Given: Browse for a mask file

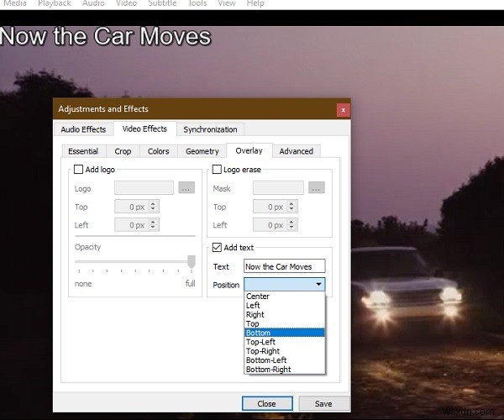Looking at the screenshot, I should pos(317,187).
